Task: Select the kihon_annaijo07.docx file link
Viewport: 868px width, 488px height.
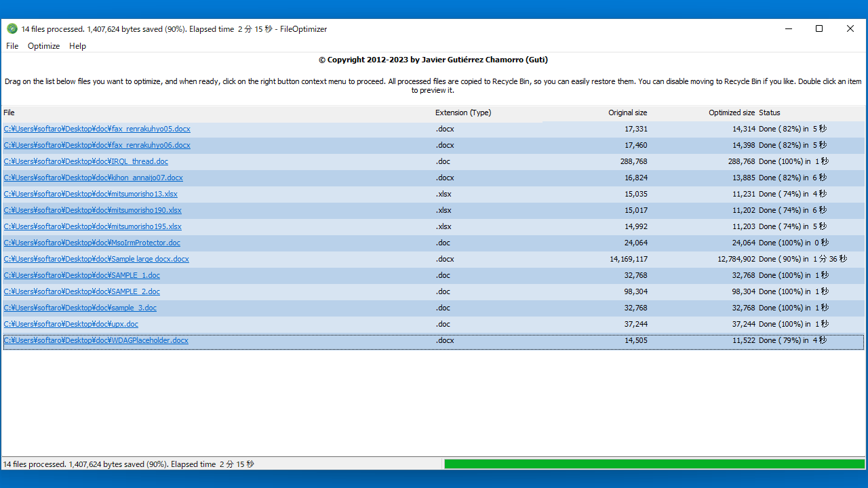Action: click(94, 178)
